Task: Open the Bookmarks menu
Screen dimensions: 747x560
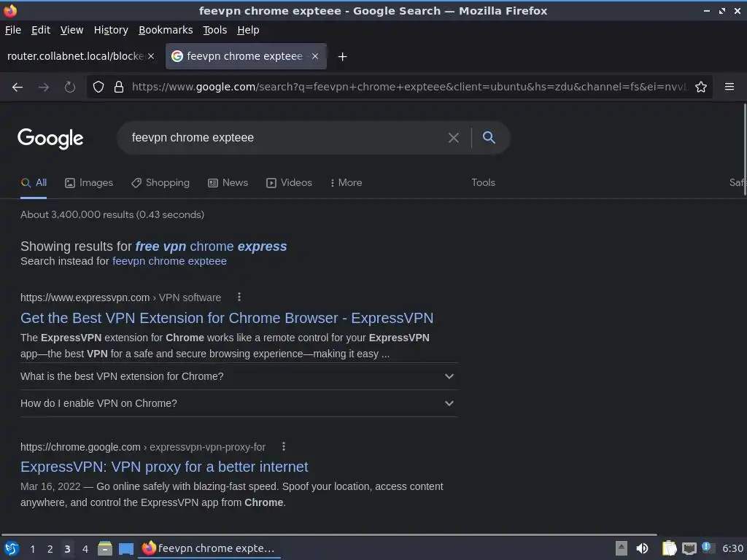Action: [x=166, y=30]
